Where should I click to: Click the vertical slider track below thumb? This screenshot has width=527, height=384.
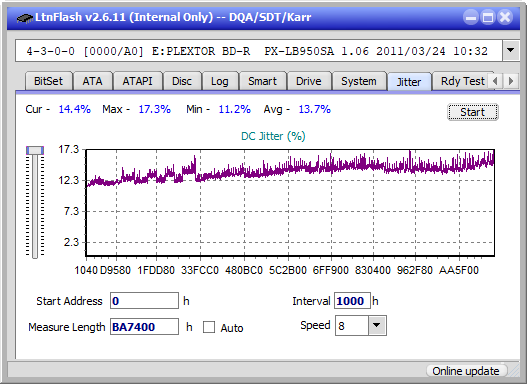point(35,208)
